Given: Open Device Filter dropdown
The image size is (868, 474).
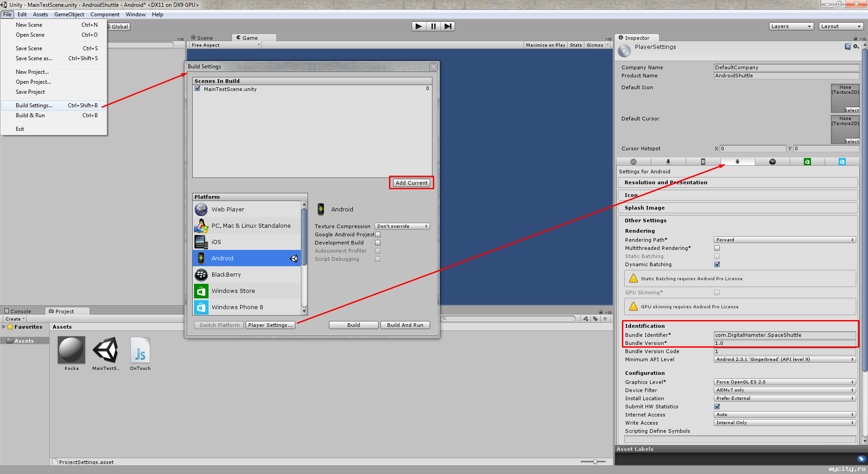Looking at the screenshot, I should pyautogui.click(x=785, y=390).
